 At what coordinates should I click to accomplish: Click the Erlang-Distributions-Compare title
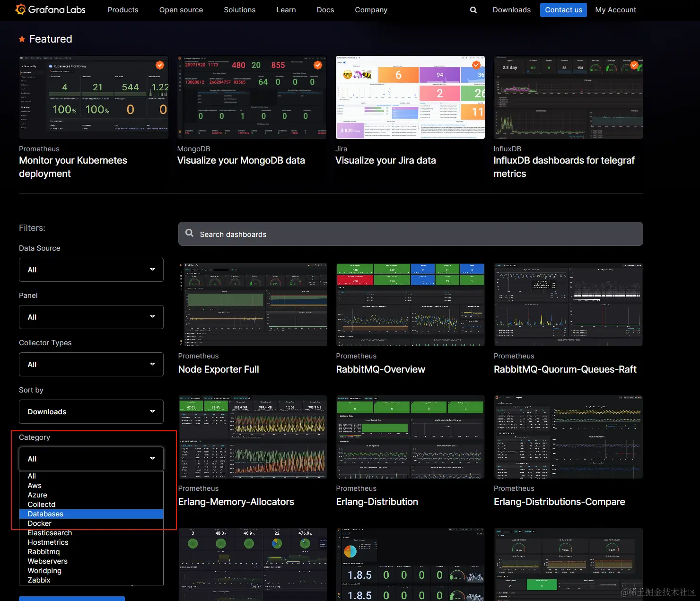560,502
